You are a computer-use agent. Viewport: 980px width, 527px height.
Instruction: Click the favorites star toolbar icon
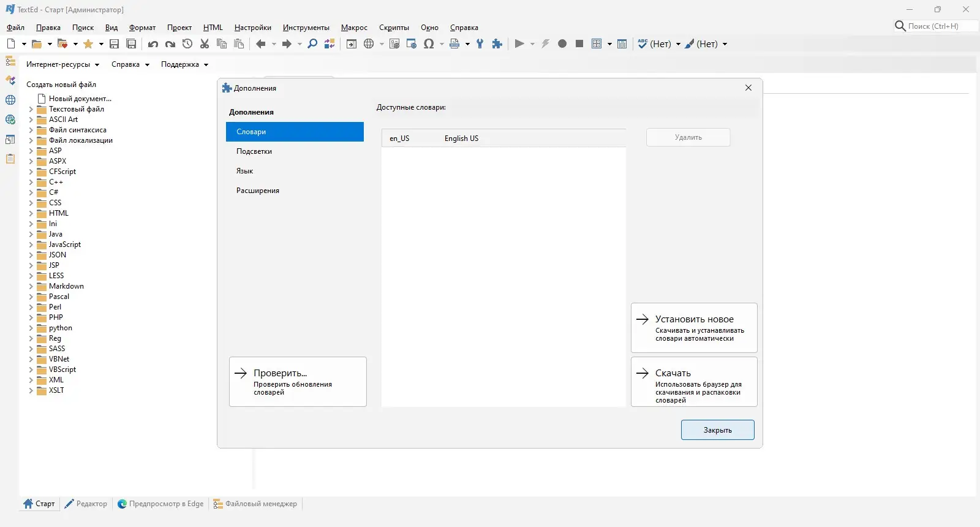[x=88, y=44]
